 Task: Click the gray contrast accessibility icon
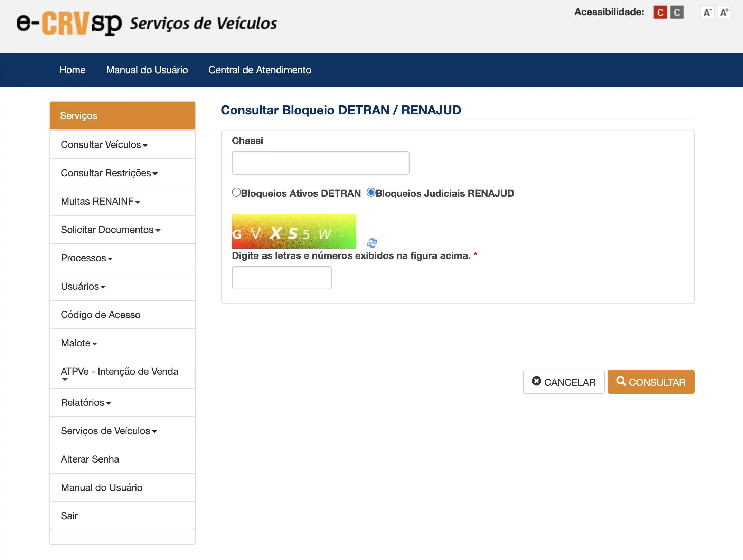(677, 12)
